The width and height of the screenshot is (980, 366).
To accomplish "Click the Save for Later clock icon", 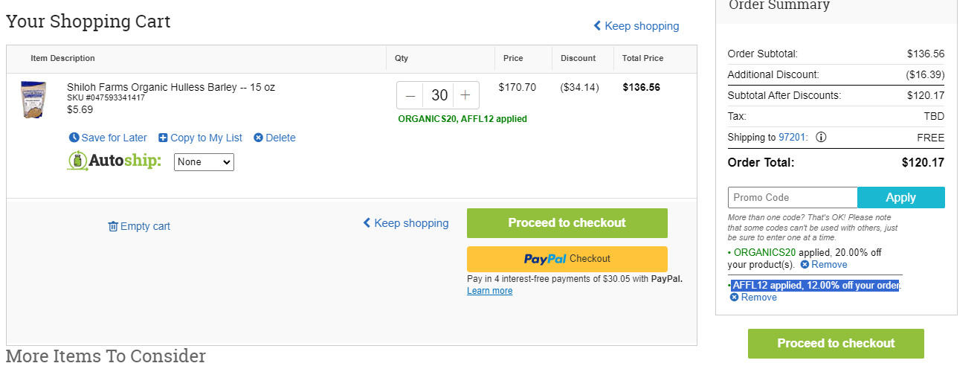I will pos(74,138).
